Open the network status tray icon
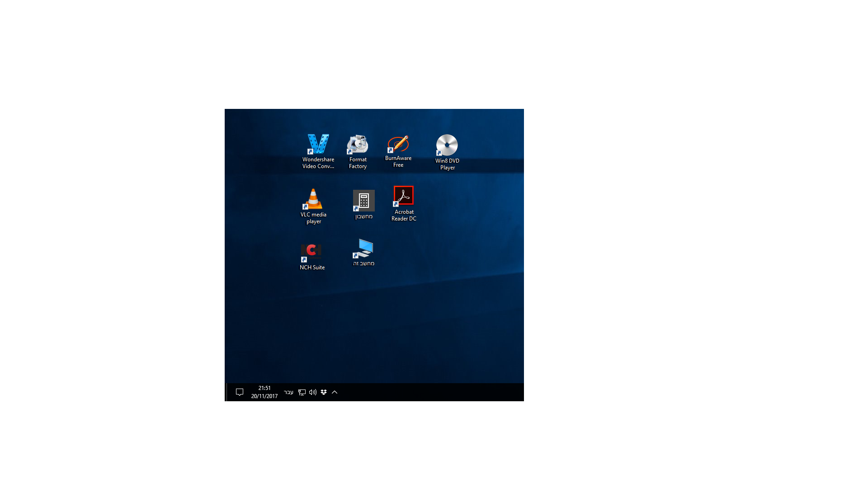The image size is (868, 488). click(x=302, y=392)
